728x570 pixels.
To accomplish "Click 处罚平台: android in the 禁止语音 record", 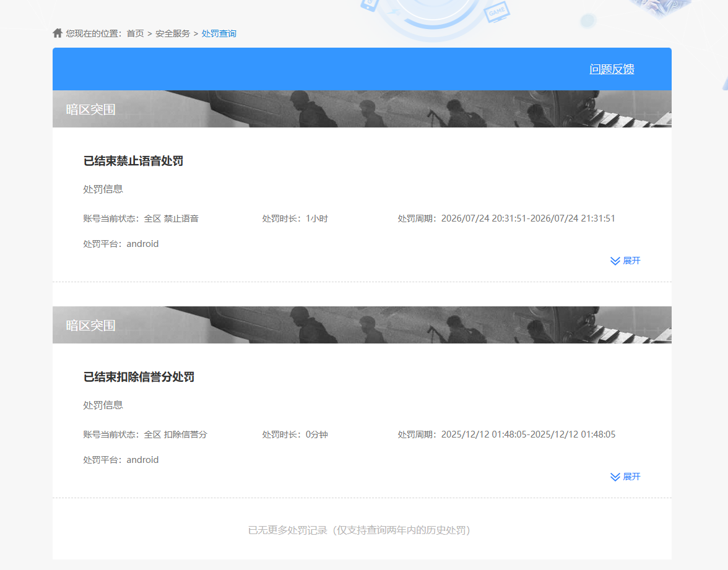I will (121, 244).
